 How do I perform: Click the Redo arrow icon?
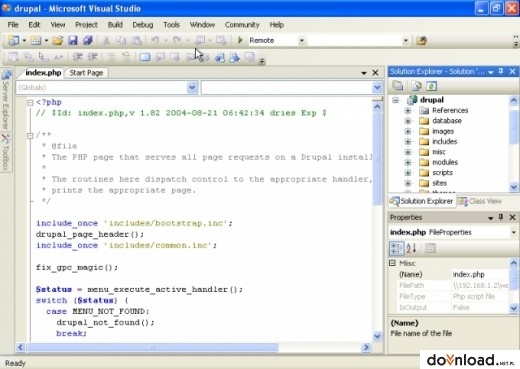pos(177,40)
